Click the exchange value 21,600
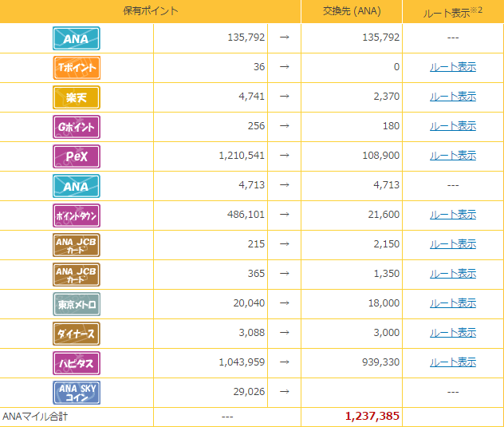The height and width of the screenshot is (427, 504). tap(384, 215)
